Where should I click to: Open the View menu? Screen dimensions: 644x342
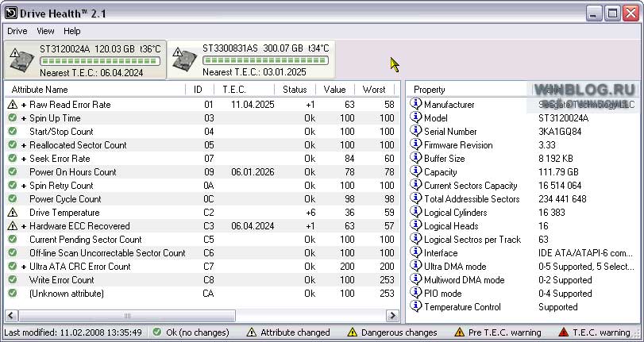[x=45, y=31]
